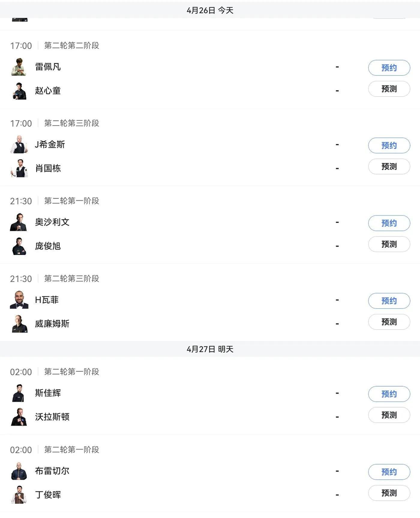Reserve the 布雷切尔 vs 丁俊晖 match

389,472
